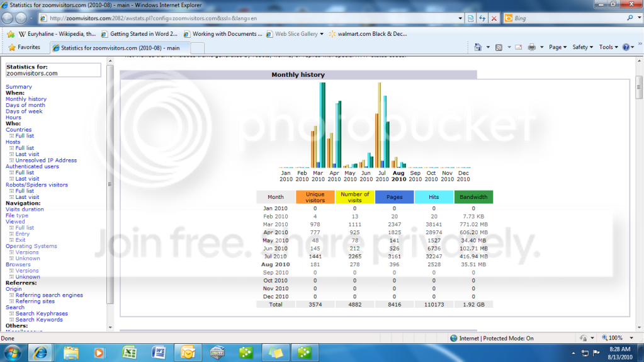
Task: Click the Add to Favorites bar star icon
Action: coord(11,34)
